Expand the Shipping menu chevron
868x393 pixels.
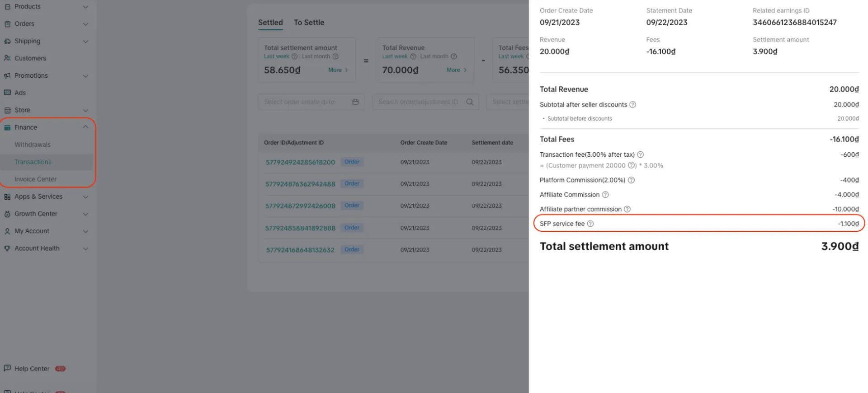coord(85,41)
